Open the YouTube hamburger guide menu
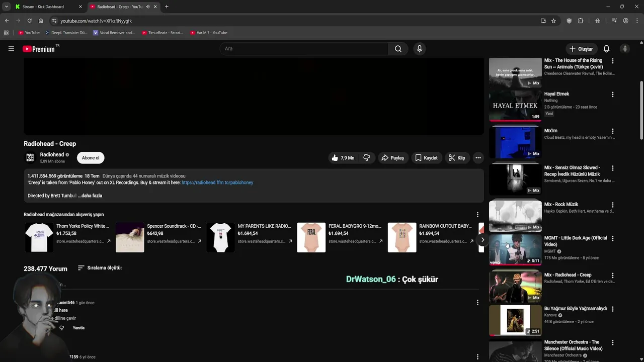Viewport: 644px width, 362px height. click(11, 49)
